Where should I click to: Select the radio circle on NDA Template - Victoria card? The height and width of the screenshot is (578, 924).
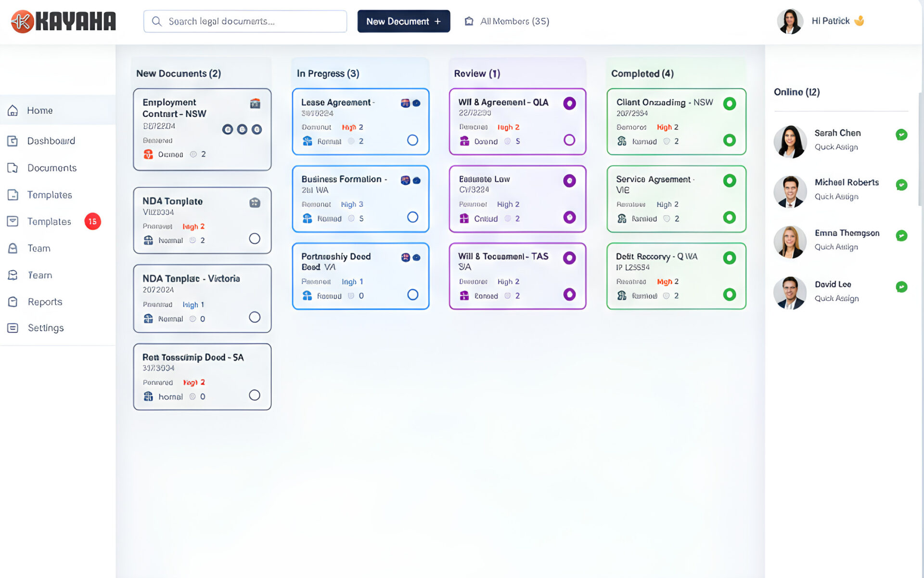click(255, 317)
